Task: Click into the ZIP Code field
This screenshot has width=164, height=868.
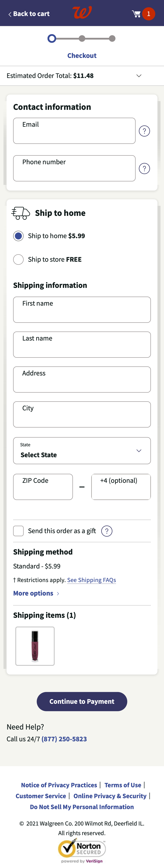Action: pos(43,487)
